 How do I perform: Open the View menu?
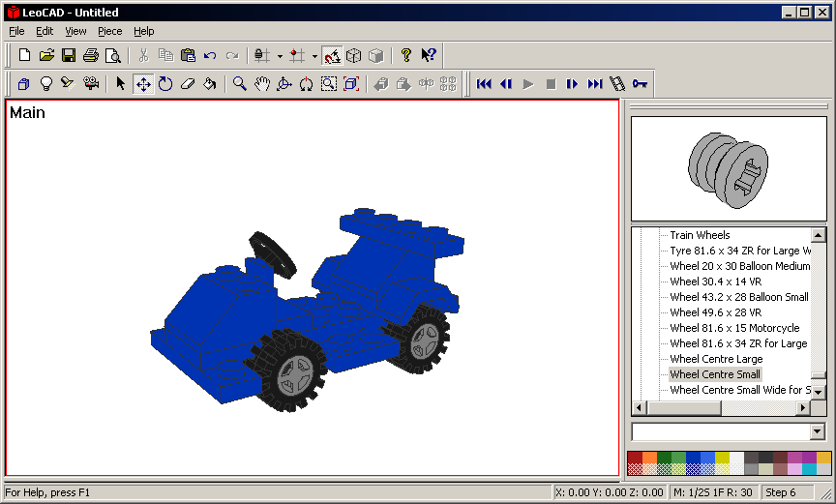click(x=75, y=31)
